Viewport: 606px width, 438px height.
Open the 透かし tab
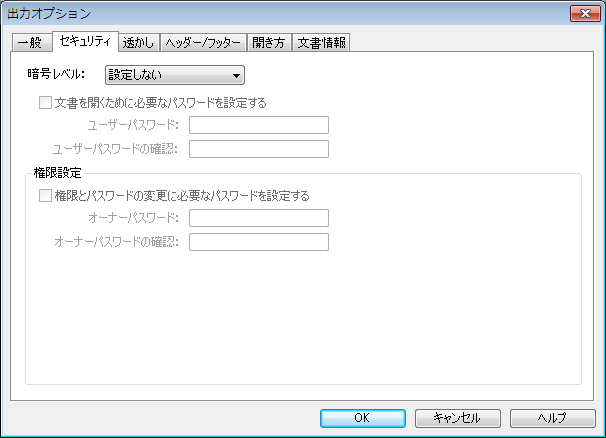pos(137,43)
